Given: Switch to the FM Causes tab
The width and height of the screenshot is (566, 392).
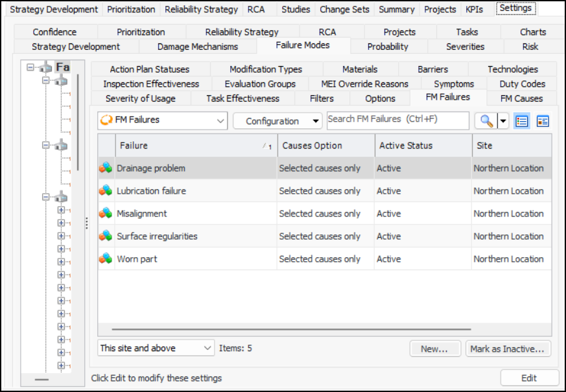Looking at the screenshot, I should coord(521,98).
